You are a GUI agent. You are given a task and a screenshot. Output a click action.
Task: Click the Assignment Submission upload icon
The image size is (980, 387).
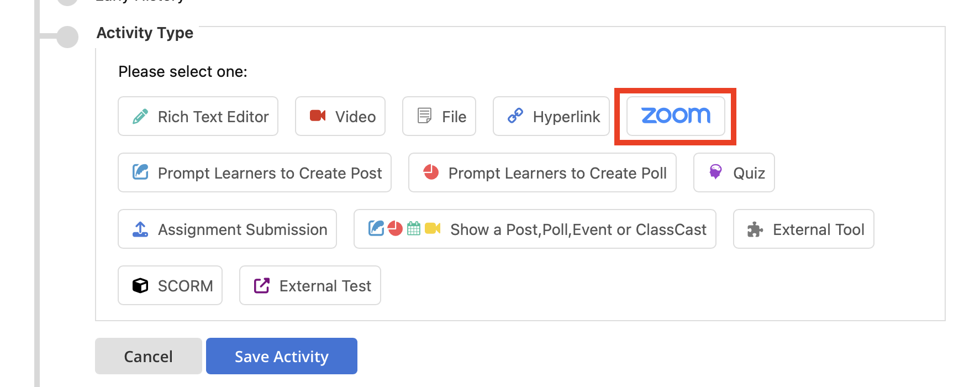pyautogui.click(x=140, y=229)
